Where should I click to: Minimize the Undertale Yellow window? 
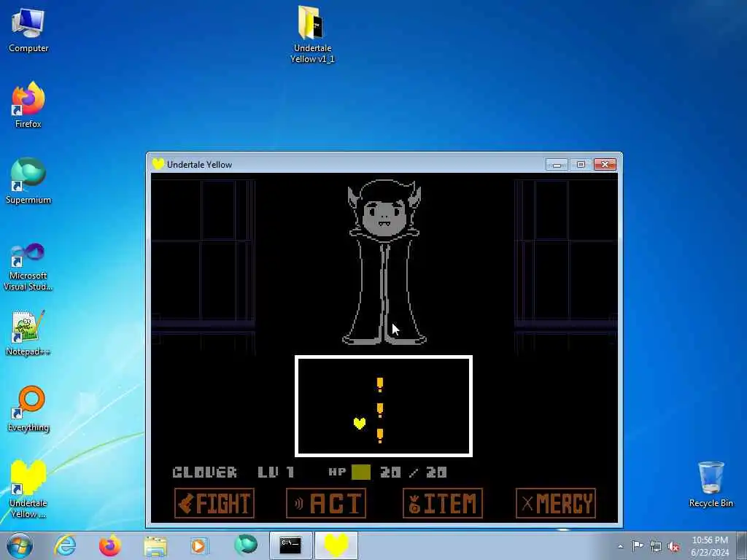click(557, 164)
